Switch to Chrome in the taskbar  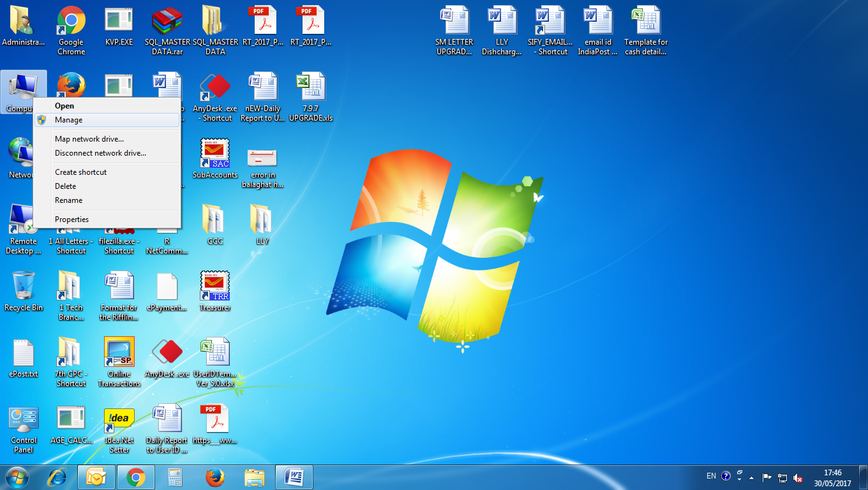[x=136, y=477]
